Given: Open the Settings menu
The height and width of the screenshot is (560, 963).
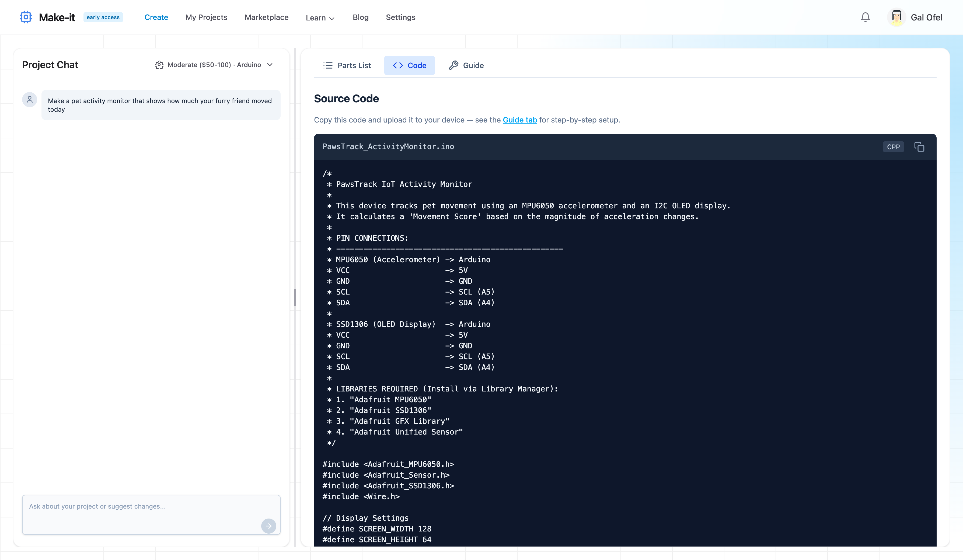Looking at the screenshot, I should click(400, 17).
